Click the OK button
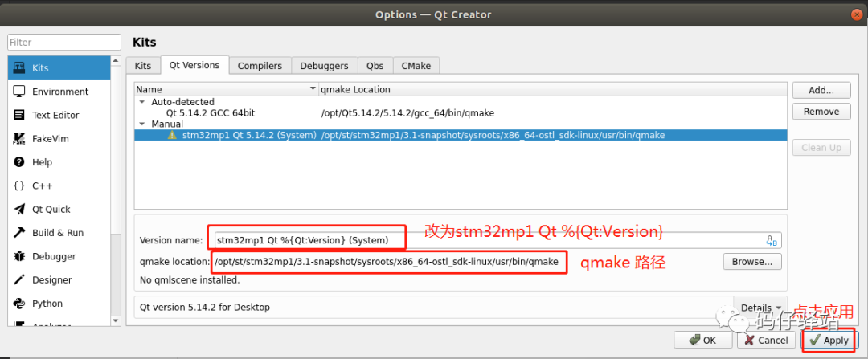Screen dimensions: 868x359 pos(703,341)
